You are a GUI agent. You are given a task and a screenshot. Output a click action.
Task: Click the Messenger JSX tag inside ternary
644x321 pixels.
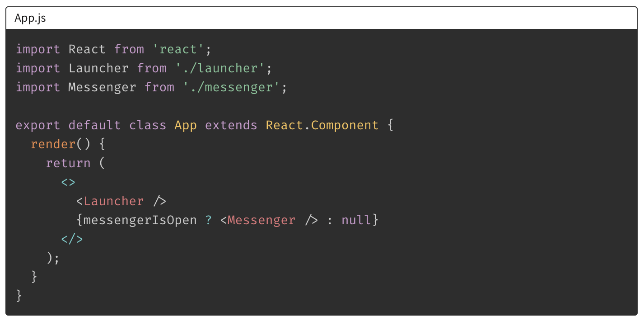(x=261, y=220)
